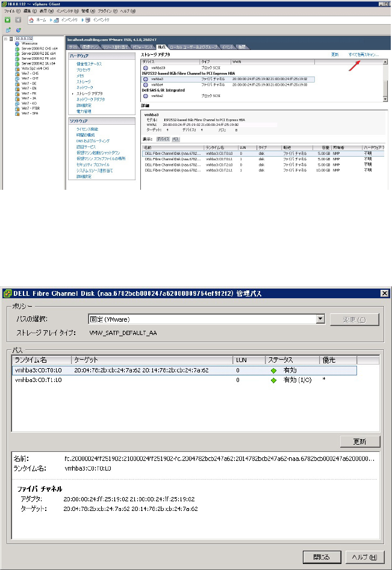Open the プロセッサ hardware link
Viewport: 392px width, 570px height.
tap(83, 70)
